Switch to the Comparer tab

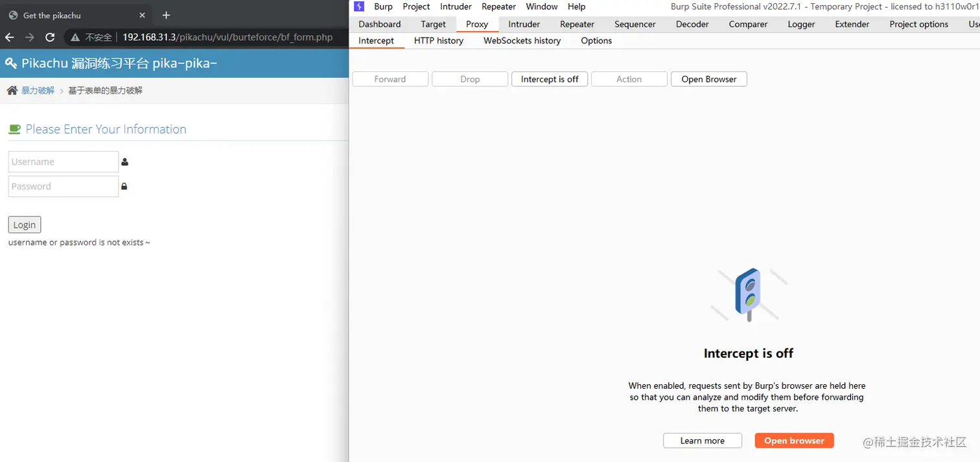tap(748, 24)
